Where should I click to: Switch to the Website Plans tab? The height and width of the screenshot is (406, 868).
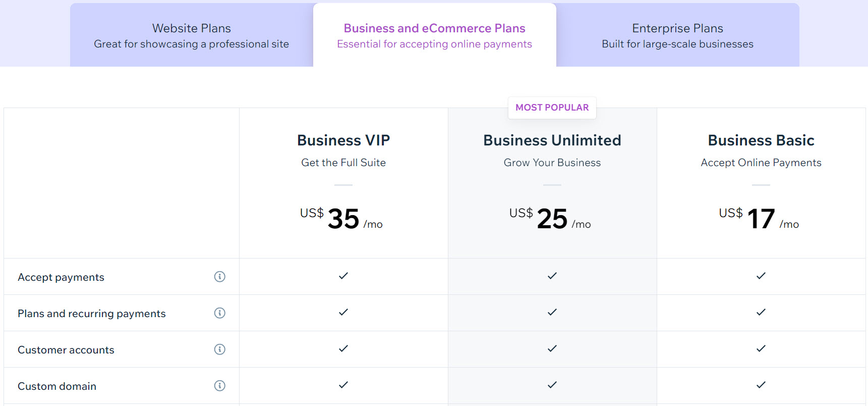point(192,34)
